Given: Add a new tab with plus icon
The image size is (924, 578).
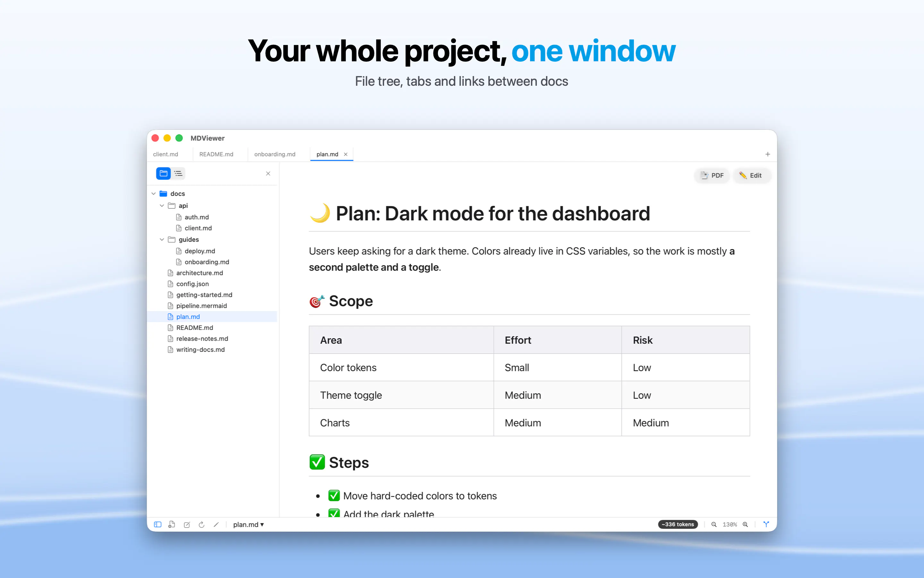Looking at the screenshot, I should (767, 154).
